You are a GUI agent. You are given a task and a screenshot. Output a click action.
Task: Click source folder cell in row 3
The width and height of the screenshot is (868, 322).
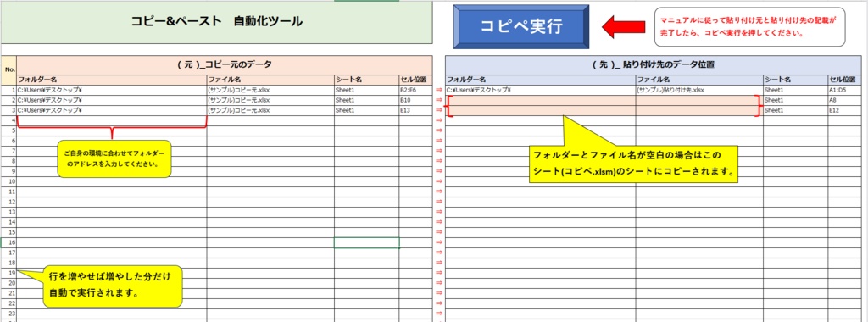click(112, 110)
